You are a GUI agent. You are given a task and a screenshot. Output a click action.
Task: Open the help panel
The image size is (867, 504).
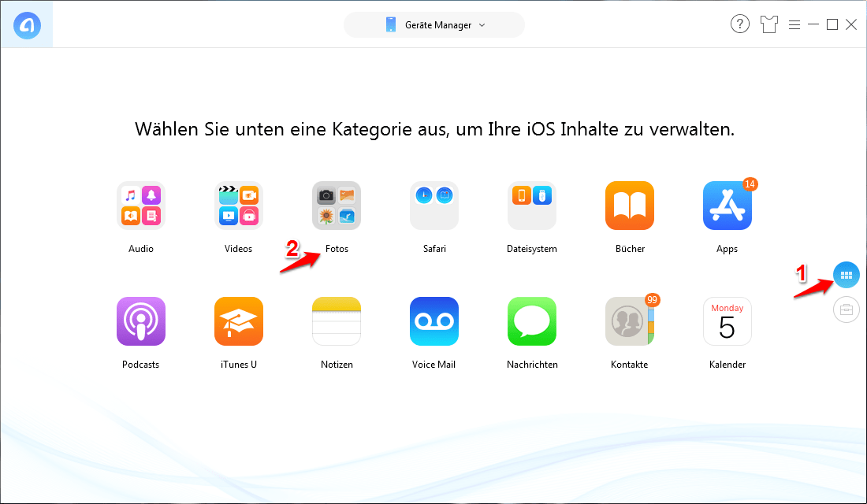pyautogui.click(x=739, y=24)
